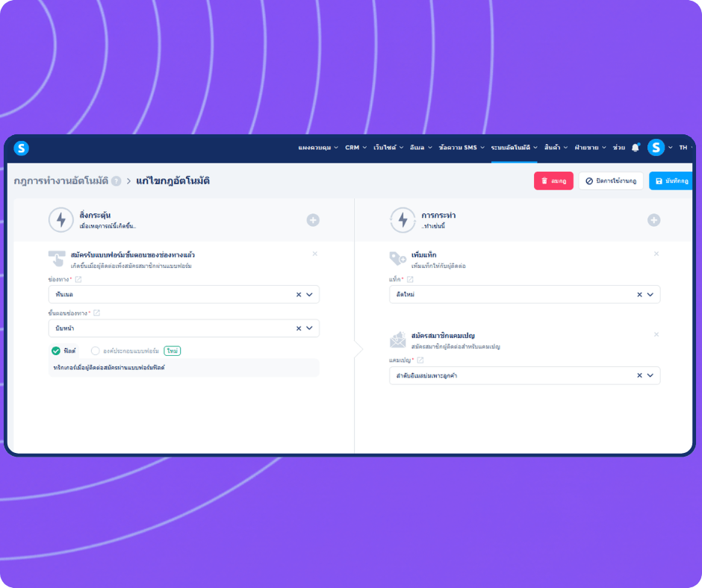
Task: Add a new action with plus icon
Action: pyautogui.click(x=653, y=220)
